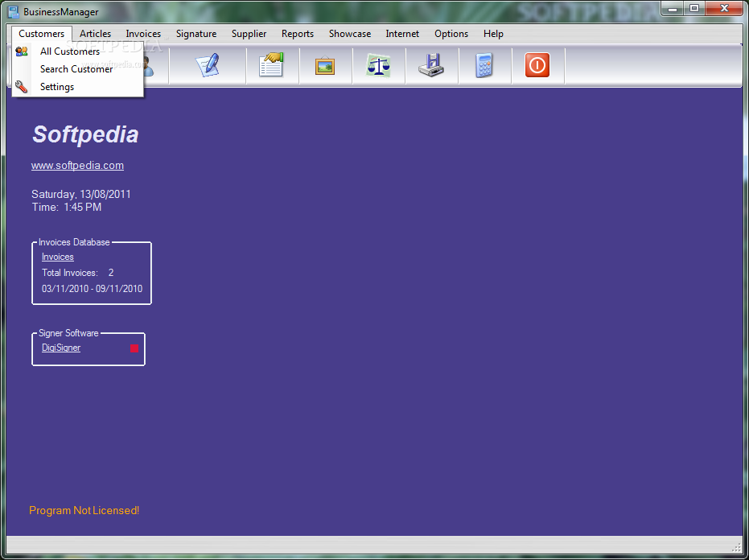Open the Signature menu
This screenshot has width=749, height=560.
click(x=196, y=34)
